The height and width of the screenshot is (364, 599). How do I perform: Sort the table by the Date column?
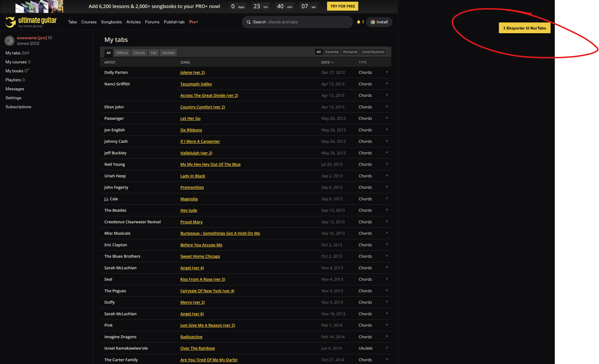pos(327,62)
